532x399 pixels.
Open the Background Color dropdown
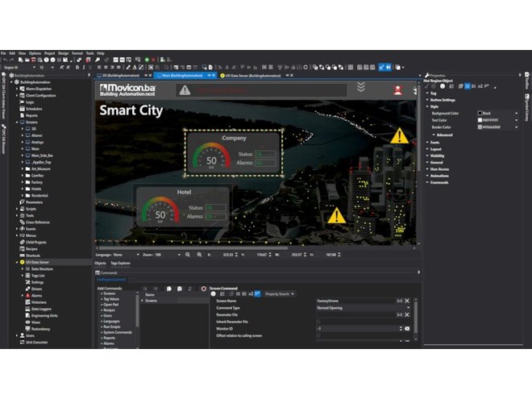(516, 114)
